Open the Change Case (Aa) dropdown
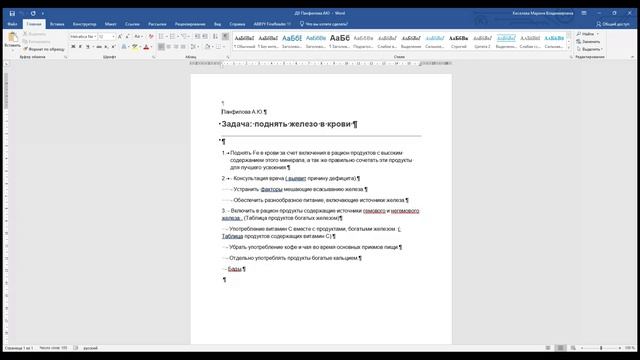Screen dimensions: 640x360 point(138,37)
